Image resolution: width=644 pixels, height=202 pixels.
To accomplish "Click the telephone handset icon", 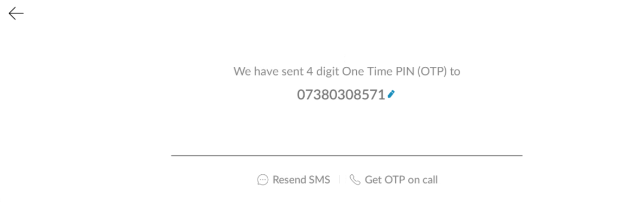I will coord(355,180).
